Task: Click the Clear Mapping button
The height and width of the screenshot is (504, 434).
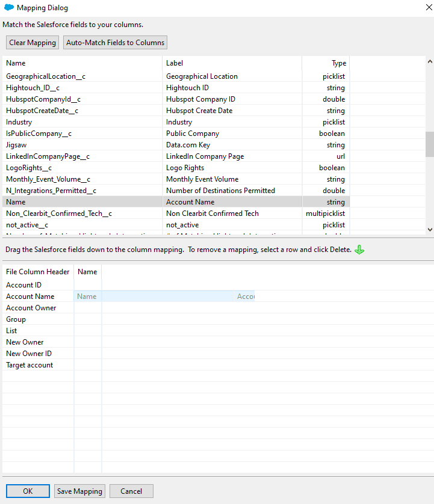Action: coord(33,43)
